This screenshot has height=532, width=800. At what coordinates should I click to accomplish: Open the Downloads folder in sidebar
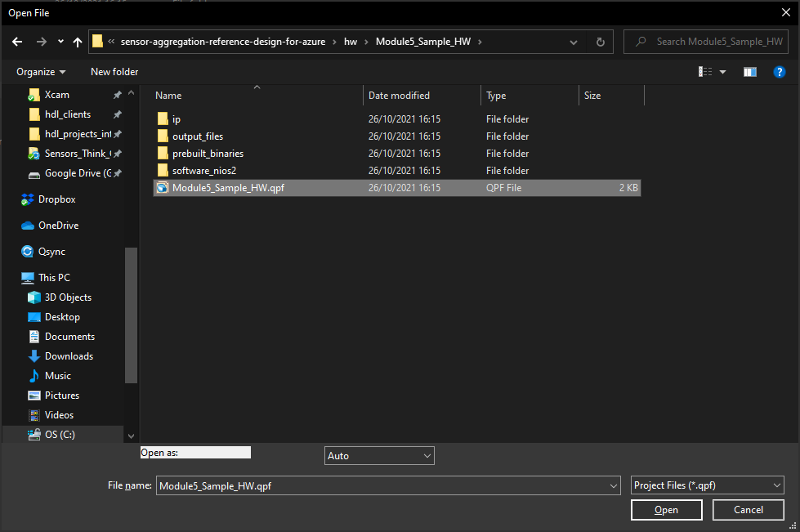[x=69, y=356]
